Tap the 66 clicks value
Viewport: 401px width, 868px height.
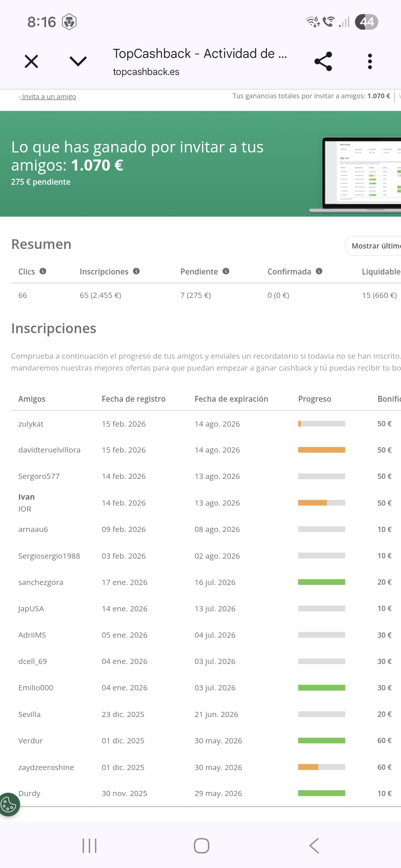23,295
